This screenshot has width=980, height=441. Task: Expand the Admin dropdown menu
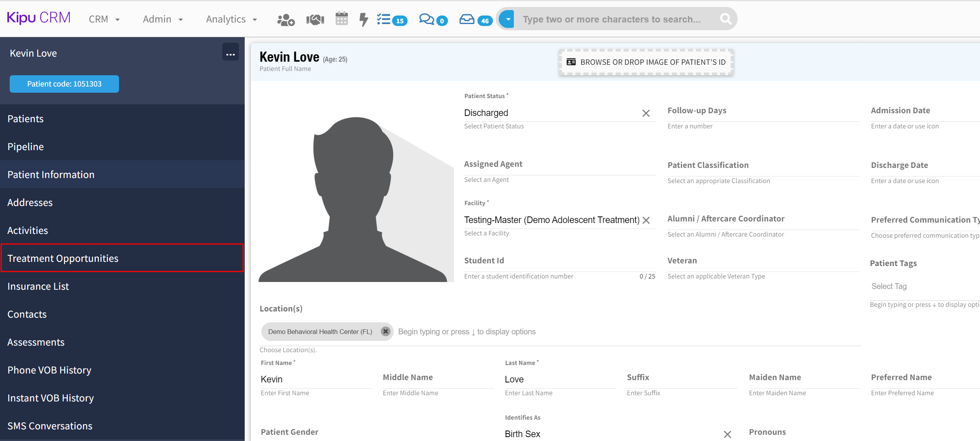pyautogui.click(x=162, y=19)
